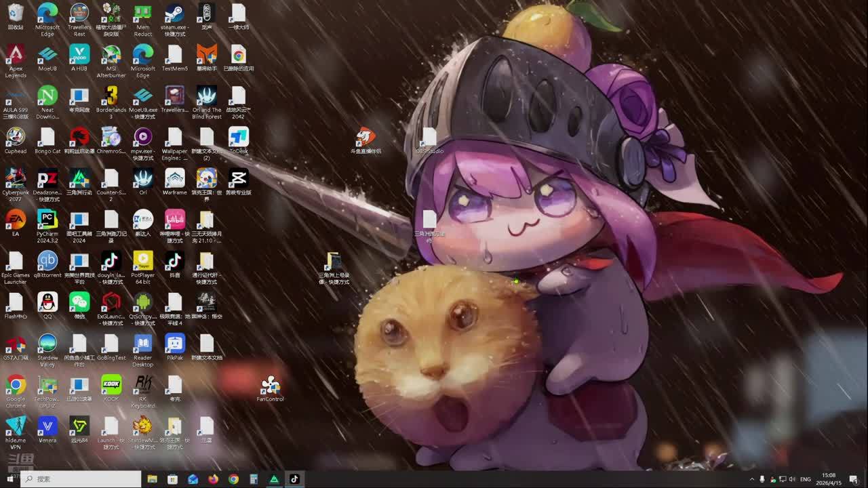Viewport: 868px width, 488px height.
Task: Open Microsoft Store in the taskbar
Action: pos(173,479)
